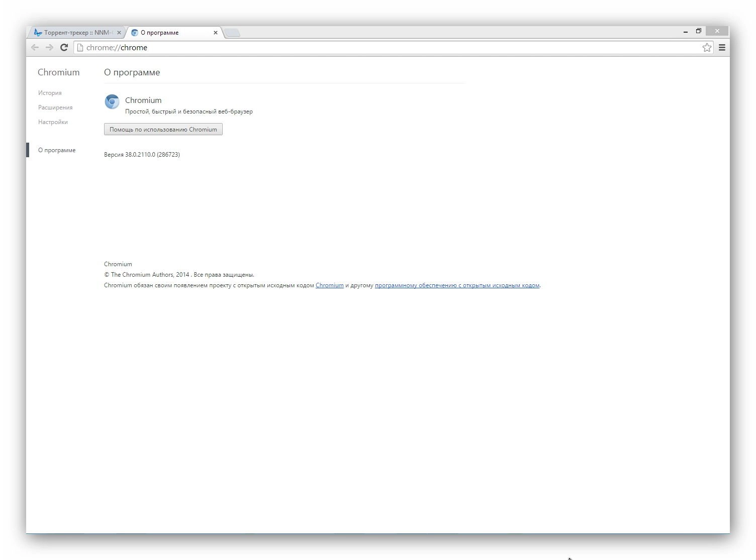Screen dimensions: 756x560
Task: Go back with the back arrow
Action: tap(35, 47)
